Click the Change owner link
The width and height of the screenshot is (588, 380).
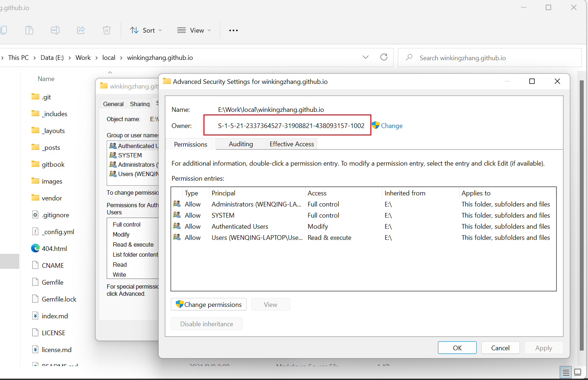[392, 126]
